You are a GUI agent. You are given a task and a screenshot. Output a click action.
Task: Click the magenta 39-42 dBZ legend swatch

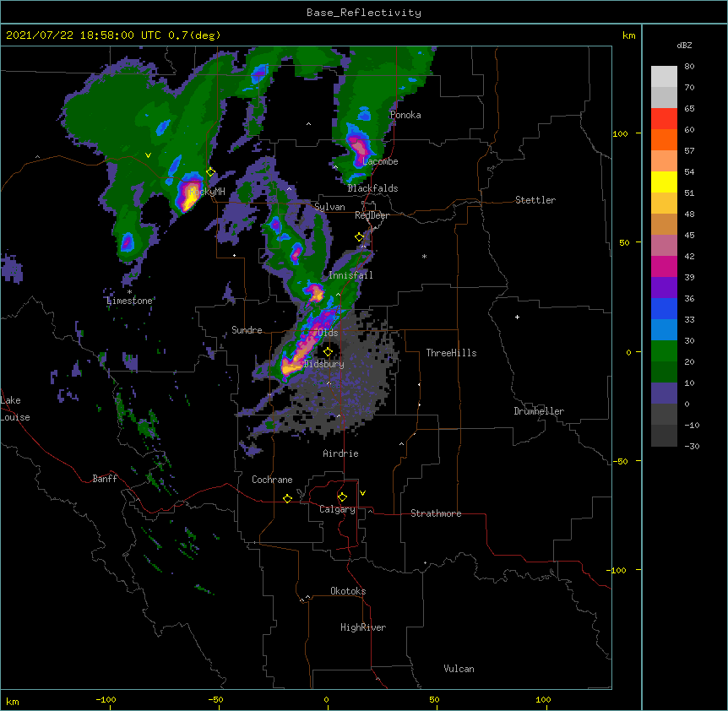[664, 266]
